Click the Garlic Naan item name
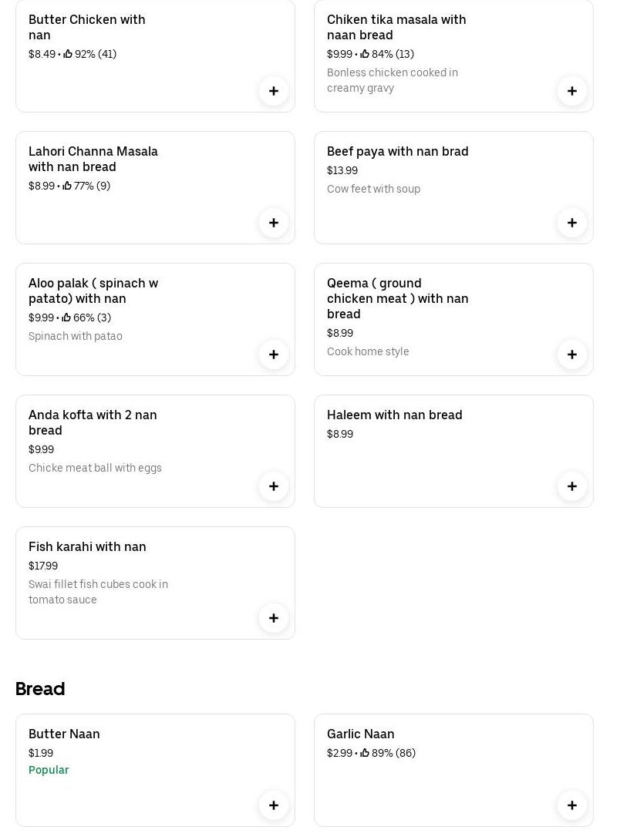This screenshot has height=840, width=620. pyautogui.click(x=360, y=734)
